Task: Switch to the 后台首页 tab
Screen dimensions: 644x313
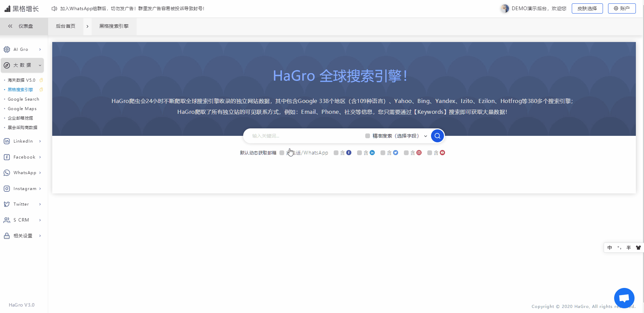Action: [x=65, y=26]
